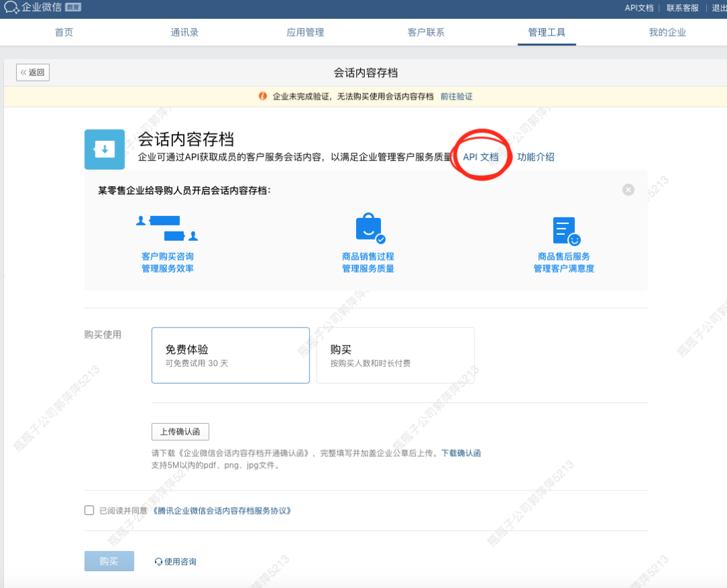This screenshot has height=588, width=727.
Task: Open the 功能介绍 link
Action: pyautogui.click(x=536, y=157)
